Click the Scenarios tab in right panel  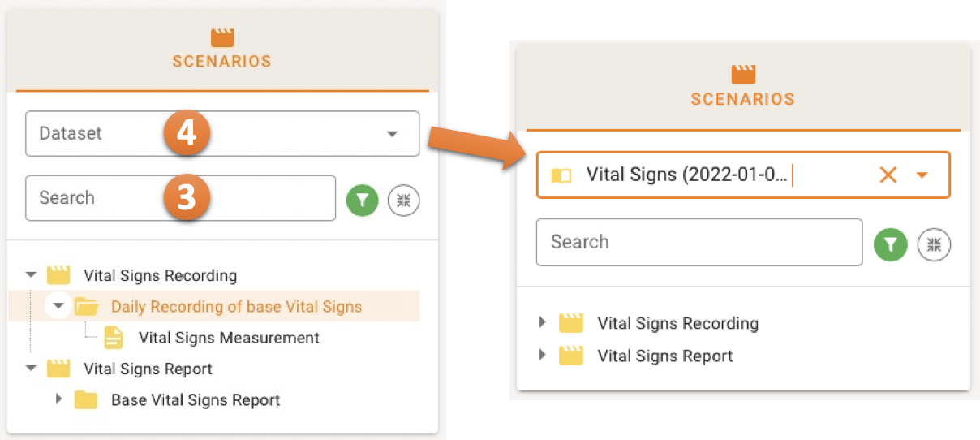(742, 87)
